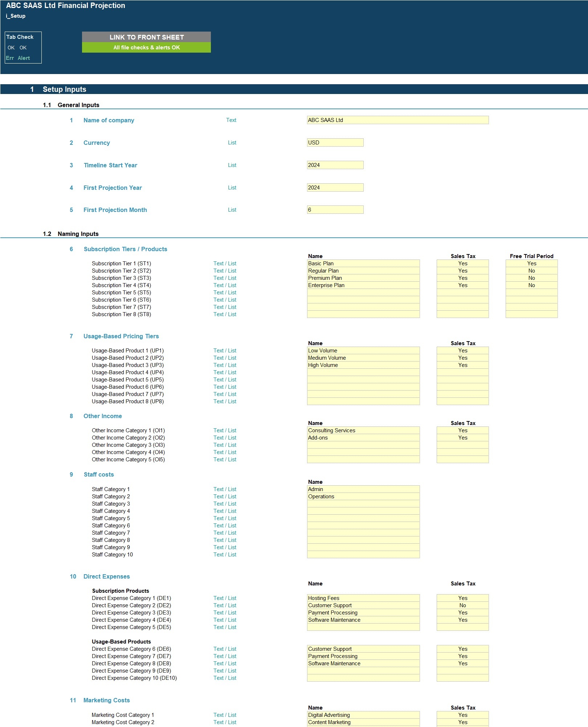Select the Hosting Fees name cell

click(x=363, y=598)
